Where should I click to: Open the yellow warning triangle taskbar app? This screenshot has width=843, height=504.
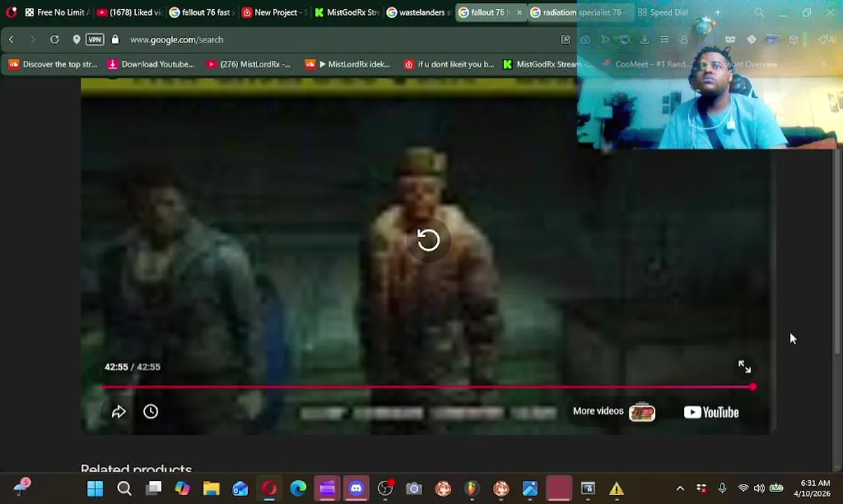pos(616,489)
